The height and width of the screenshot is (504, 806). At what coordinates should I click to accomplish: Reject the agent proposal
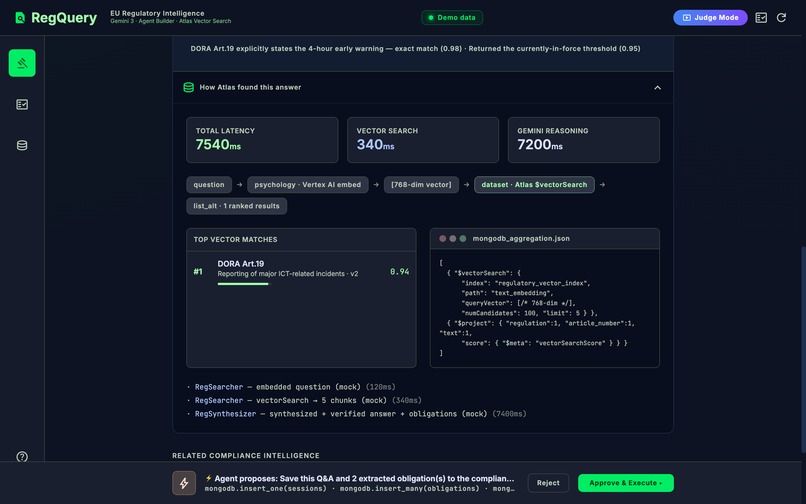coord(548,483)
